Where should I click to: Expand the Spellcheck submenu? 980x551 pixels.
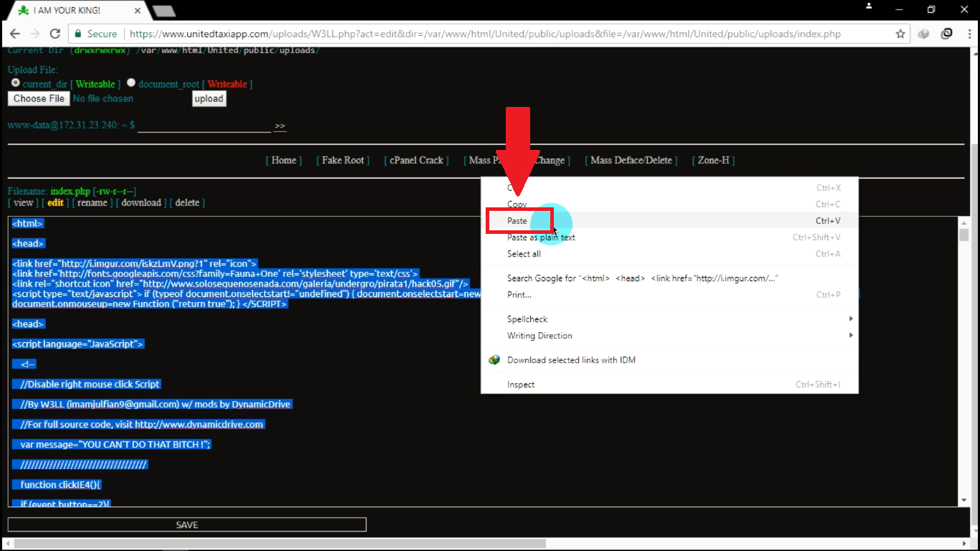coord(527,319)
